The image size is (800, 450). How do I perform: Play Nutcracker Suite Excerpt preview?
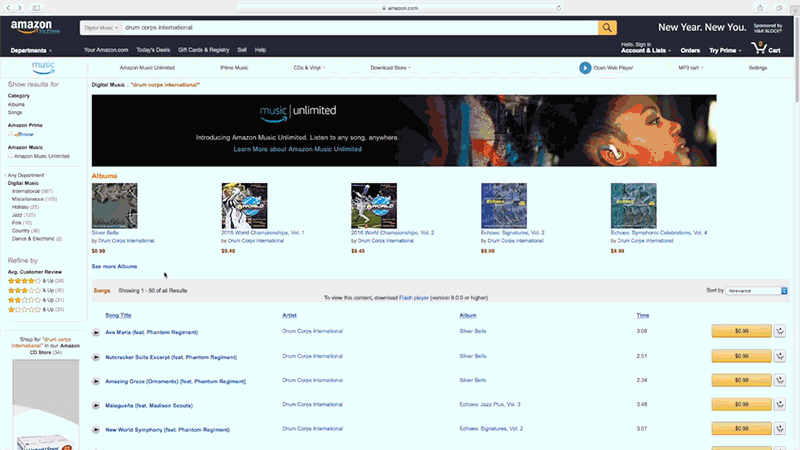96,357
